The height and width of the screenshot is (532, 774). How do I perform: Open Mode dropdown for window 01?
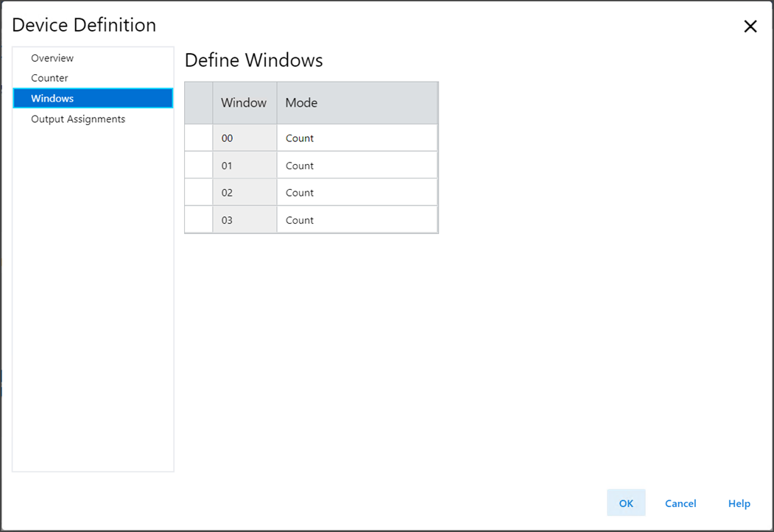[356, 166]
